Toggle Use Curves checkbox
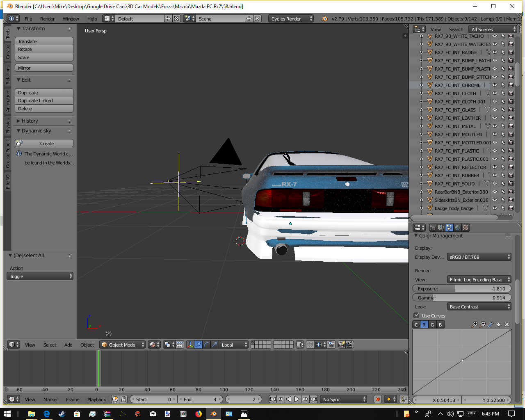 click(x=417, y=315)
